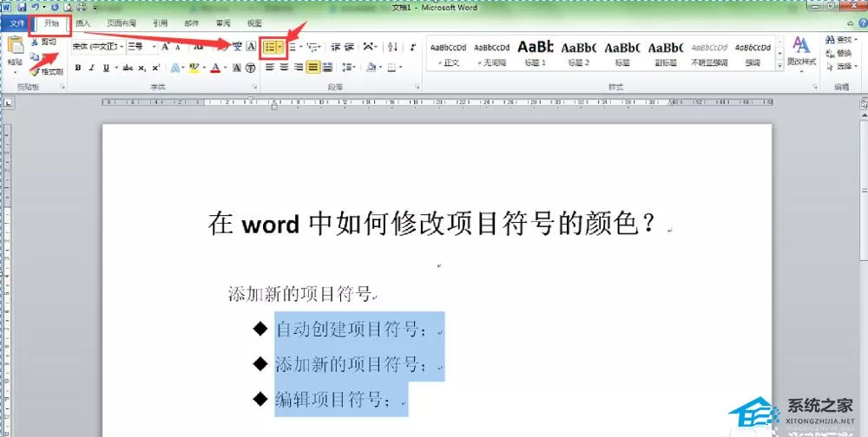Toggle Strikethrough abc formatting
Image resolution: width=868 pixels, height=437 pixels.
(x=128, y=68)
